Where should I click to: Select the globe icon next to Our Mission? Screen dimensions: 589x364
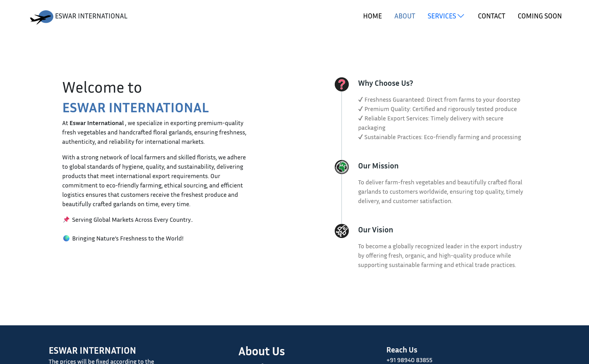click(x=342, y=167)
